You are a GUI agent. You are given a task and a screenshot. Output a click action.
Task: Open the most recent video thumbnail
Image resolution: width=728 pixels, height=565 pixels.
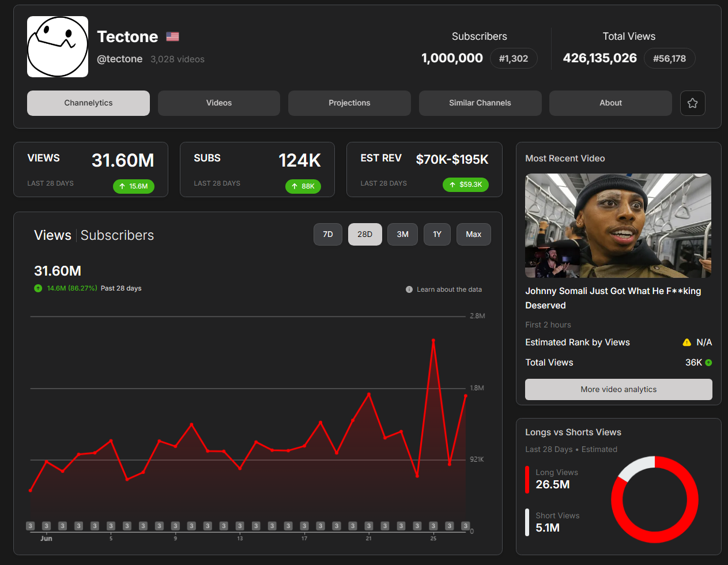coord(618,225)
